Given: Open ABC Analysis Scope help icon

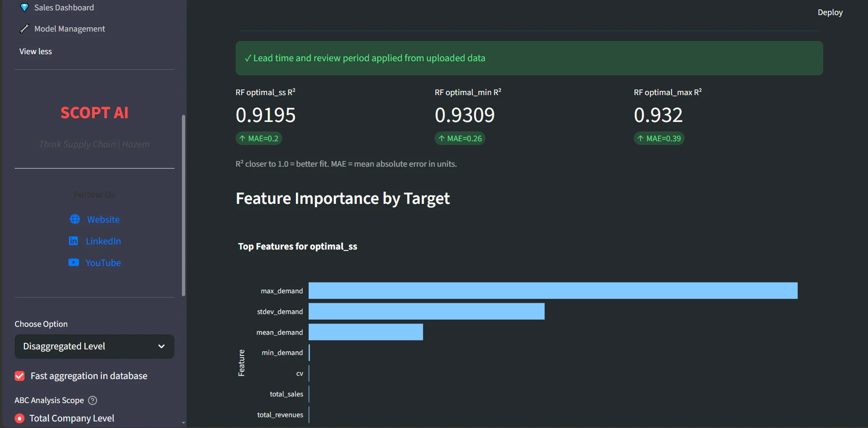Looking at the screenshot, I should click(93, 401).
